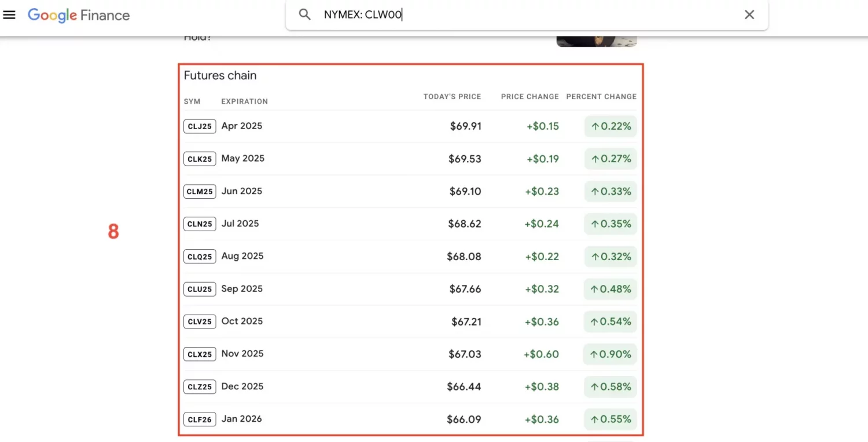Click the 0.48% percent change badge

(x=610, y=289)
